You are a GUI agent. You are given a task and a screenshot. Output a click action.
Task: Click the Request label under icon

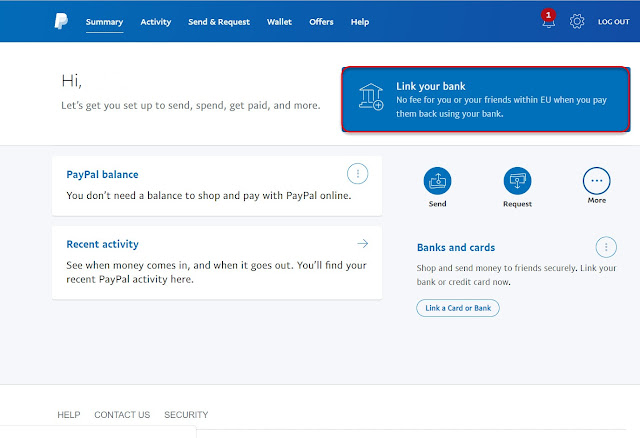(x=517, y=204)
